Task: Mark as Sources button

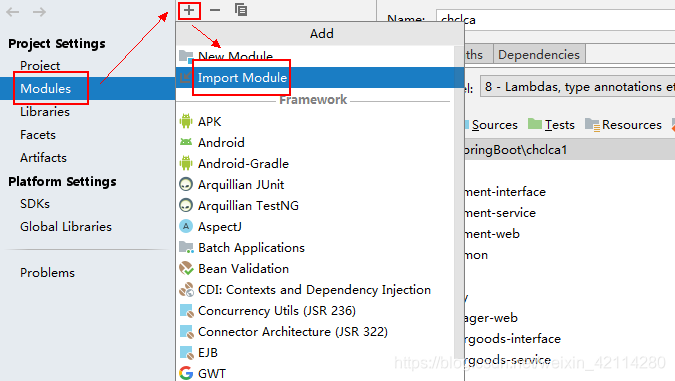Action: coord(491,125)
